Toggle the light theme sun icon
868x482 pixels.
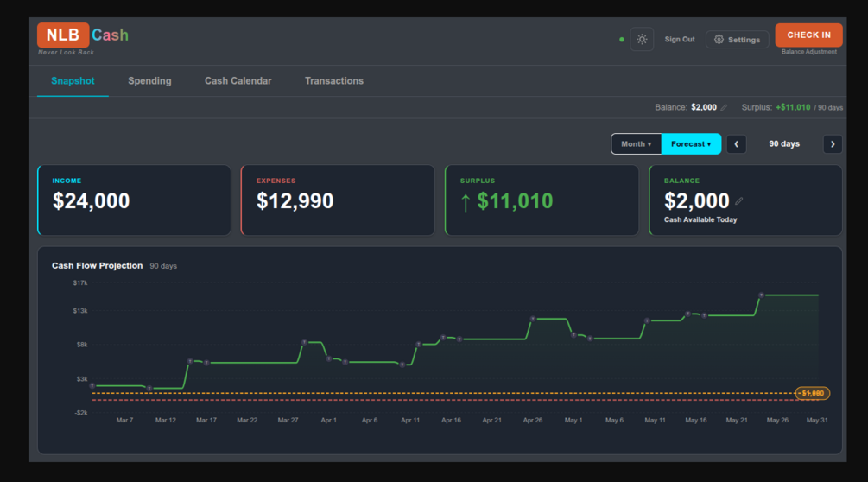642,39
